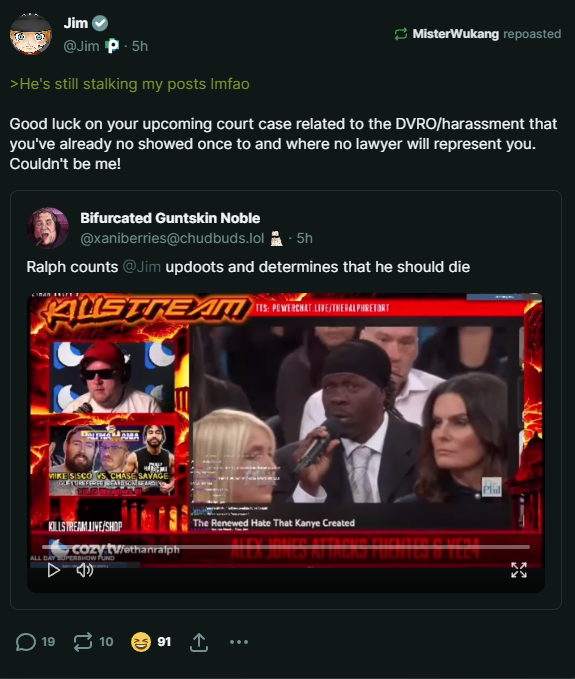Seek along the video progress bar
Screen dimensions: 575x679
tap(286, 547)
